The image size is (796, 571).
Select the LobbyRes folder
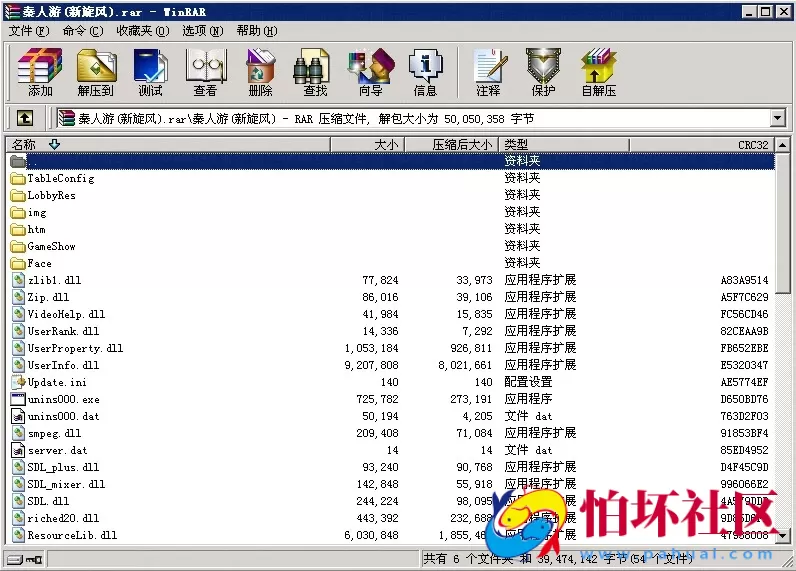coord(44,195)
